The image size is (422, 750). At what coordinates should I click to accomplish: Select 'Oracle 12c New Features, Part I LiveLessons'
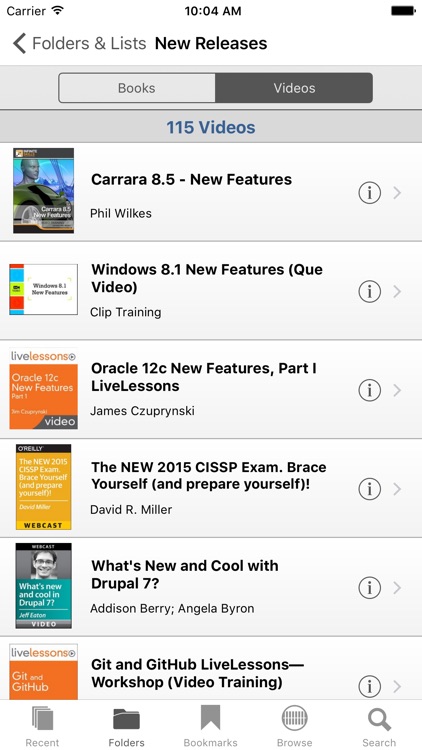203,377
